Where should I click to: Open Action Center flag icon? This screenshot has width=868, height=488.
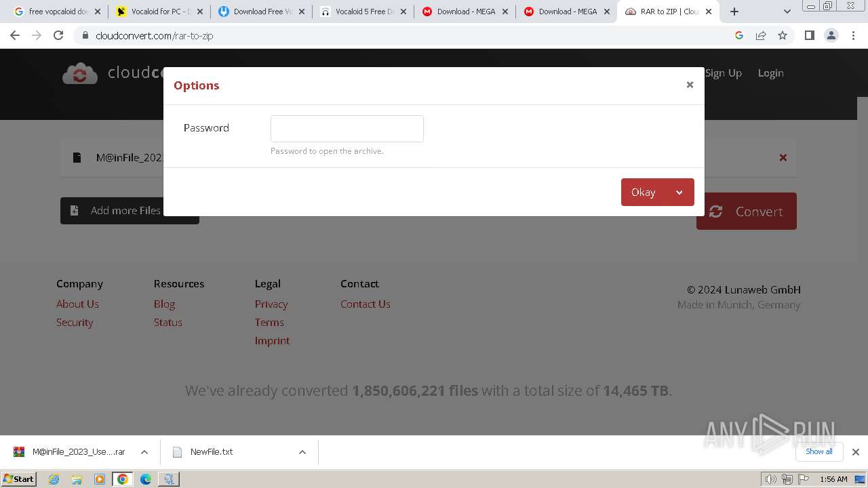(x=803, y=479)
